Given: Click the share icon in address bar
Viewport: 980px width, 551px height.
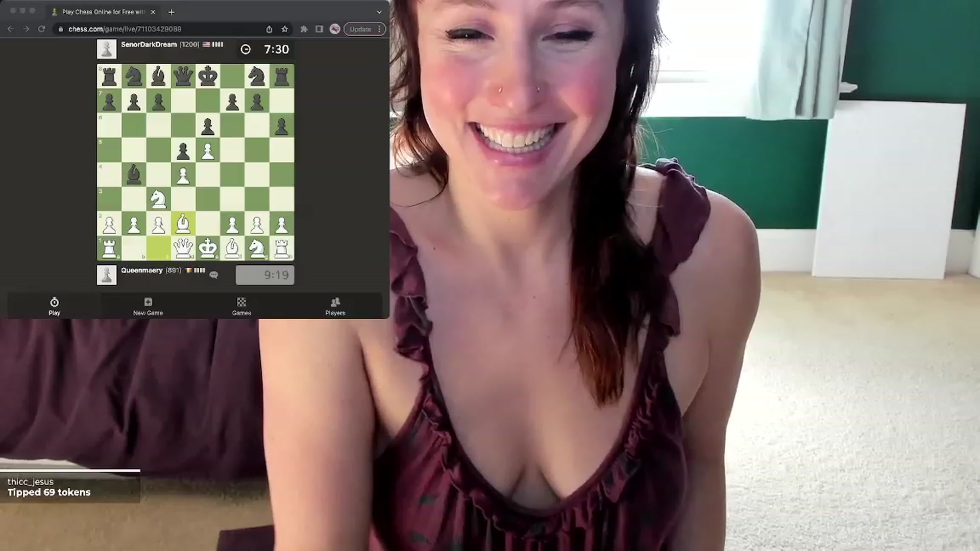Looking at the screenshot, I should coord(269,29).
